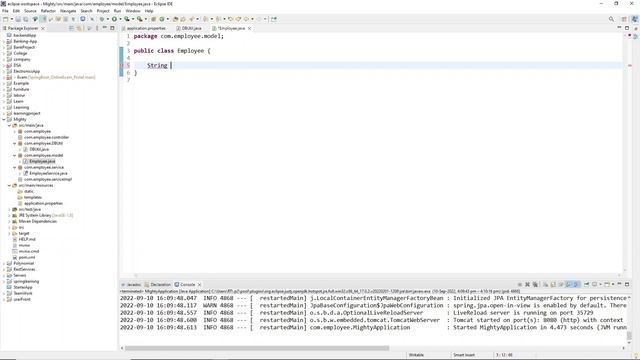Screen dimensions: 640x360
Task: Close the Console tab
Action: [199, 284]
